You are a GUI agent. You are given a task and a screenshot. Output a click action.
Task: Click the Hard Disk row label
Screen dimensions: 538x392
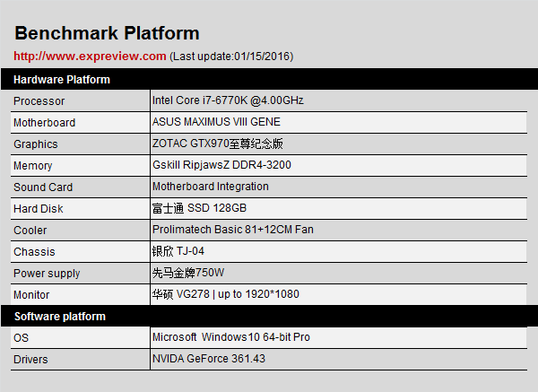pyautogui.click(x=38, y=209)
